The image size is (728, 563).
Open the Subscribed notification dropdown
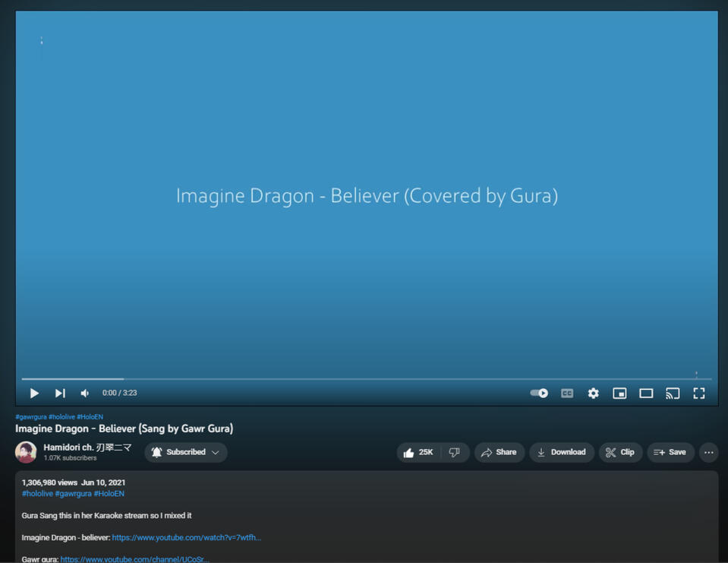pos(186,452)
